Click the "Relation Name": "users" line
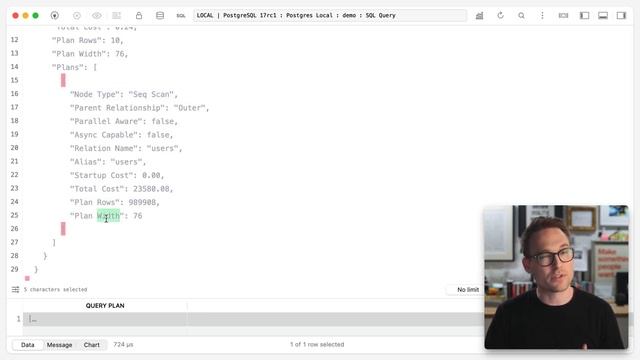The image size is (640, 360). pyautogui.click(x=126, y=148)
